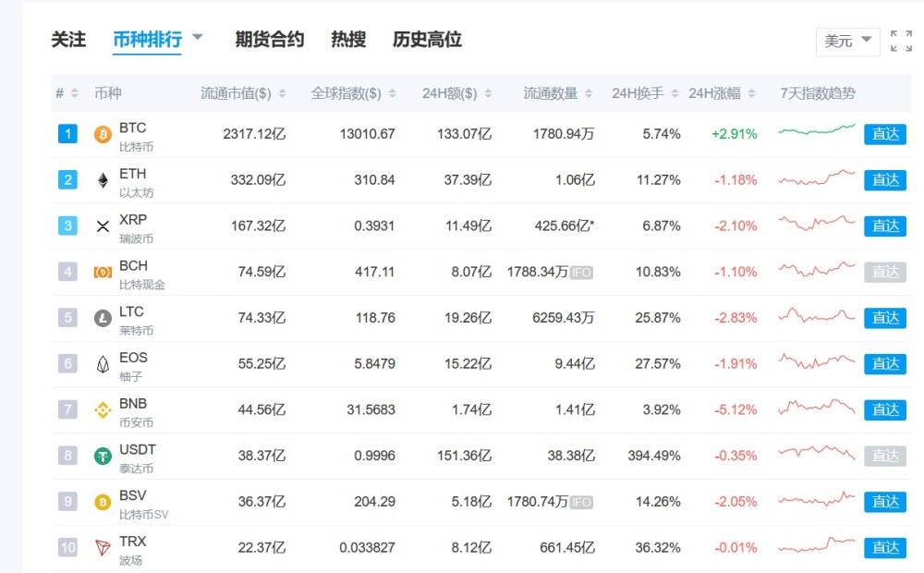This screenshot has height=573, width=924.
Task: Click 直达 button for EOS
Action: point(885,364)
